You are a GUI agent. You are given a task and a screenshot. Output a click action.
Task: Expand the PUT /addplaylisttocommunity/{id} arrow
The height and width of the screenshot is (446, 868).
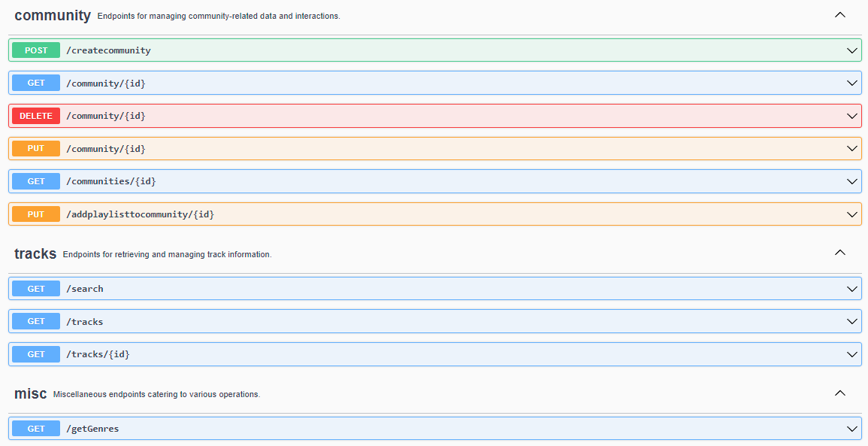852,214
